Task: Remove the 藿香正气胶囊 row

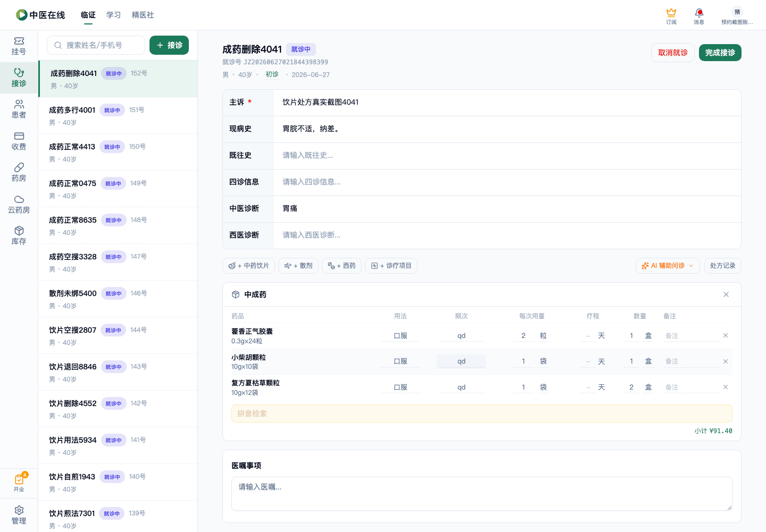Action: [726, 335]
